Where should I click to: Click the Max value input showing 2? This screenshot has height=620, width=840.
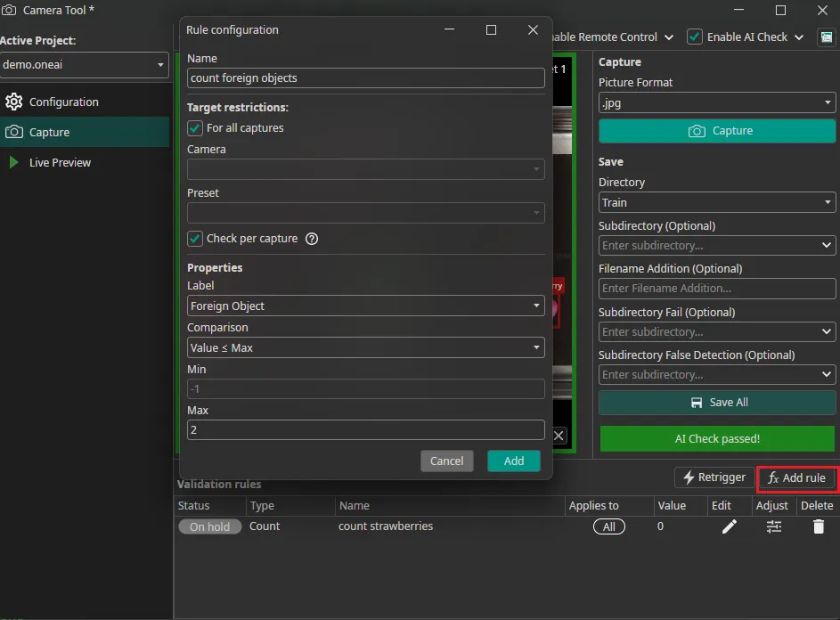point(365,428)
